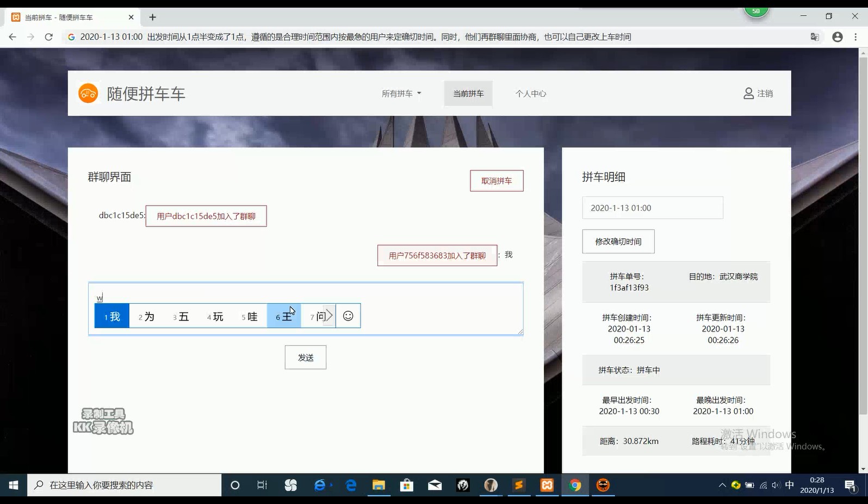868x504 pixels.
Task: Click the user profile icon beside 注销
Action: point(748,94)
